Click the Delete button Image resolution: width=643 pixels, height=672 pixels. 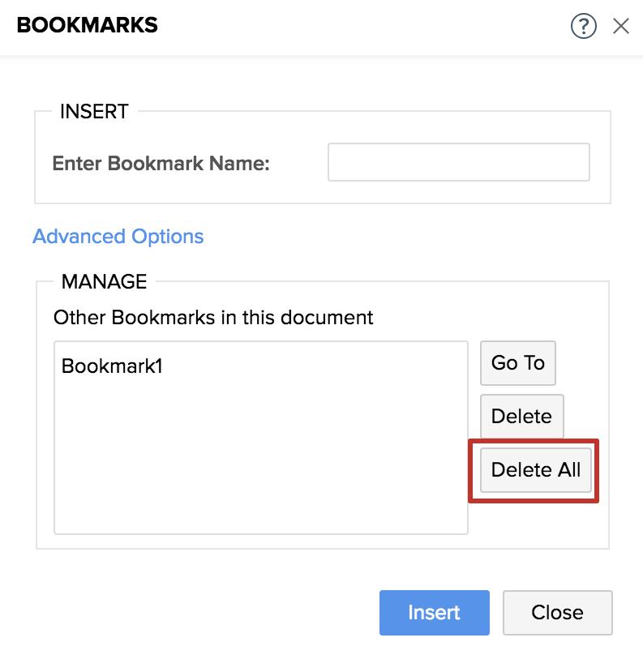pyautogui.click(x=521, y=417)
